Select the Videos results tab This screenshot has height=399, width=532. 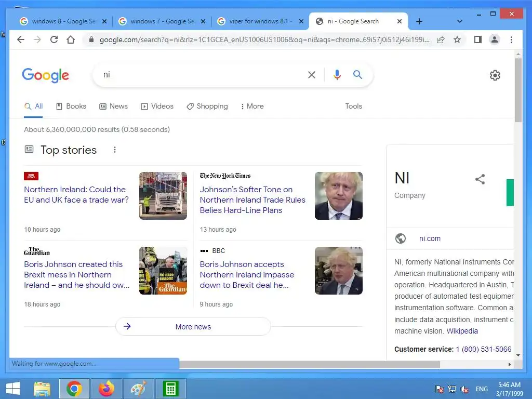(157, 106)
